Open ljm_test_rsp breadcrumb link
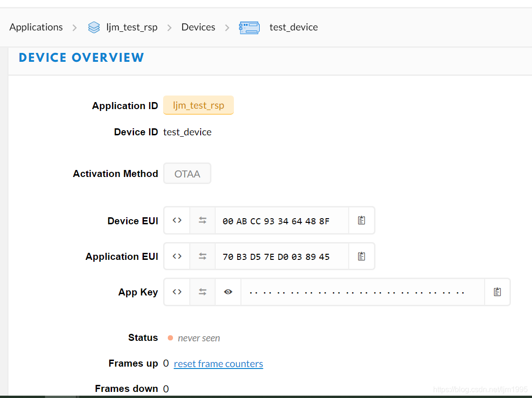532x398 pixels. [x=132, y=27]
